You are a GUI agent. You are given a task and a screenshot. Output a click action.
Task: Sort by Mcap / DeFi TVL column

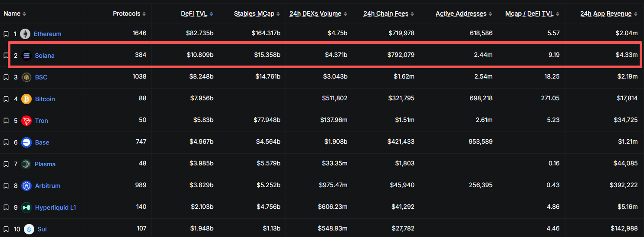(529, 14)
